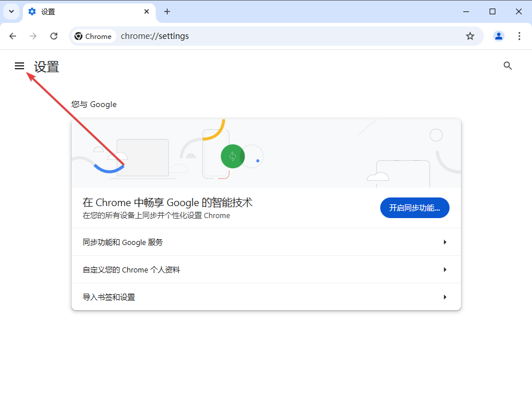Click the 开启同步功能 button
The height and width of the screenshot is (419, 532).
414,208
